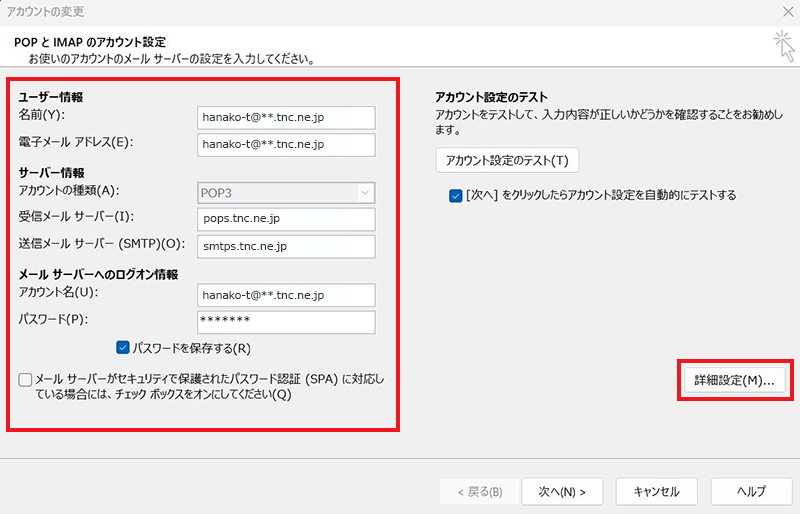Click the POP と IMAP のアカウント設定 heading
This screenshot has height=514, width=800.
pos(90,42)
